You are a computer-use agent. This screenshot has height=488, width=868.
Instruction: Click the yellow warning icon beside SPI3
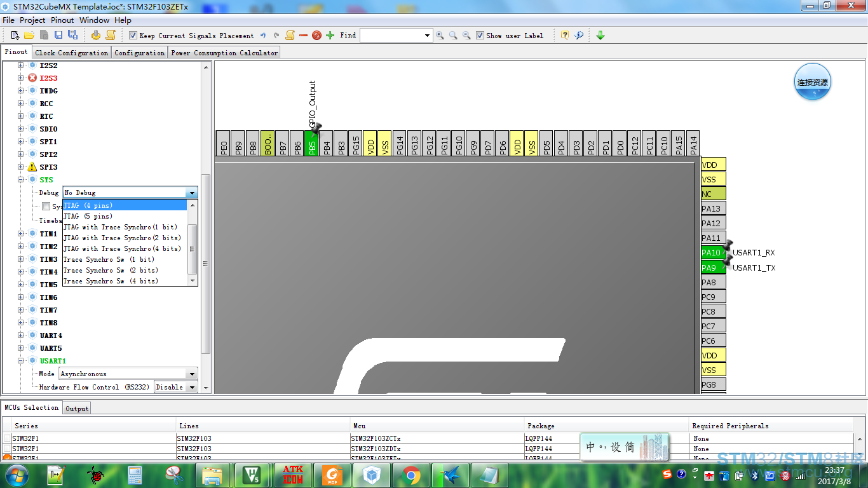32,167
